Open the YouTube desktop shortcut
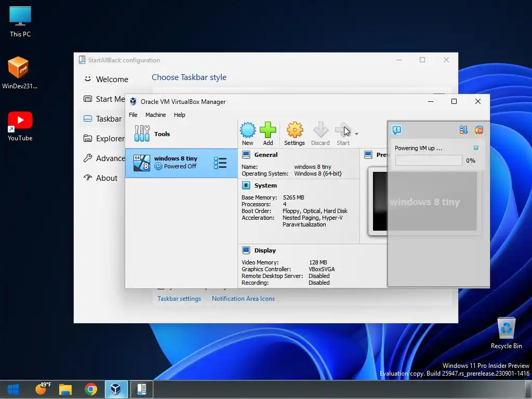 [x=20, y=126]
